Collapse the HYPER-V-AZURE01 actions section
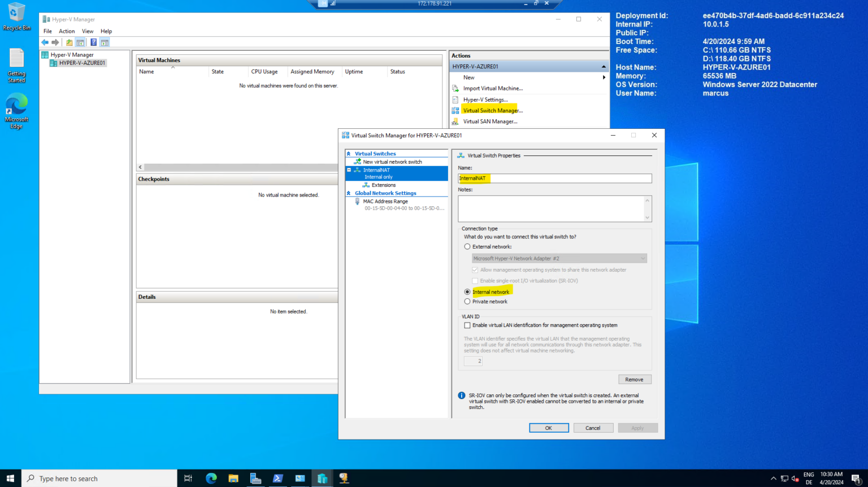Screen dimensions: 868x487 click(x=603, y=66)
